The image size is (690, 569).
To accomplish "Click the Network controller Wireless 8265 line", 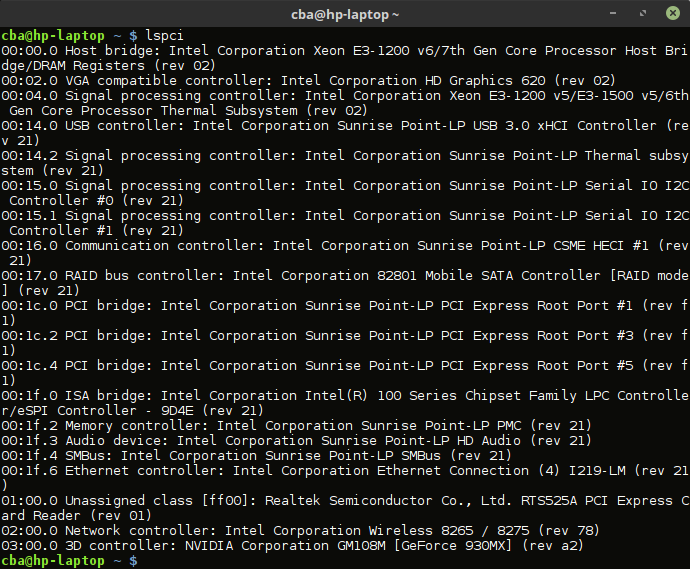I will click(300, 530).
